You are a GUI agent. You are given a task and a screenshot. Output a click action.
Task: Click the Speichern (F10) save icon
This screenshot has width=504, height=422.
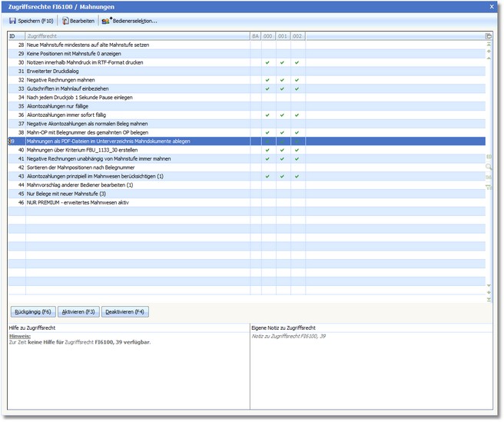click(x=12, y=21)
